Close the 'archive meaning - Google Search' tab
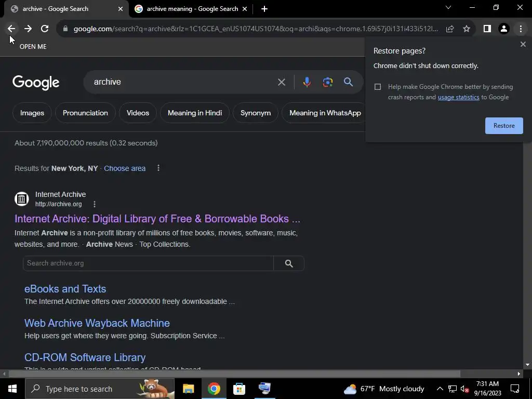532x399 pixels. coord(245,9)
